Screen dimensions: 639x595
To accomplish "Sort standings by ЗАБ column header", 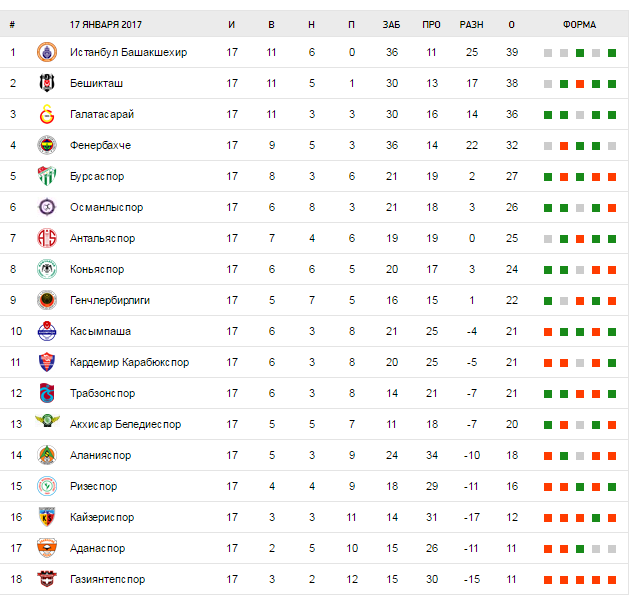I will pos(391,23).
